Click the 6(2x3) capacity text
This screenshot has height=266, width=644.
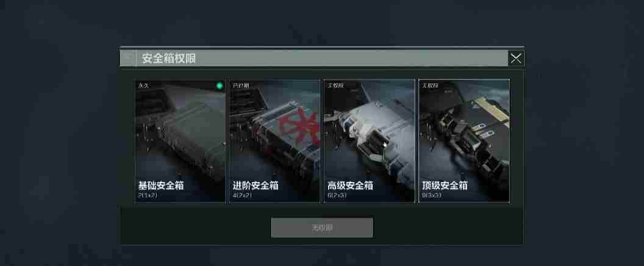tap(337, 196)
